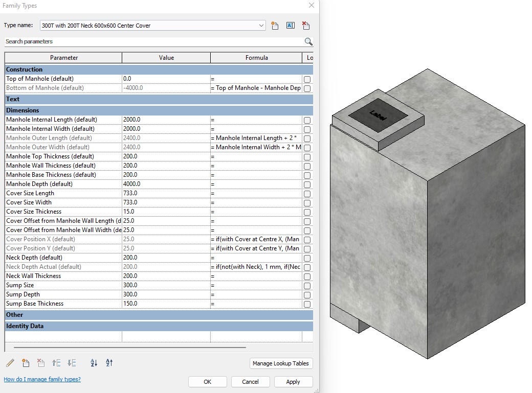Click the Rename Type icon
Image resolution: width=532 pixels, height=393 pixels.
pyautogui.click(x=290, y=26)
